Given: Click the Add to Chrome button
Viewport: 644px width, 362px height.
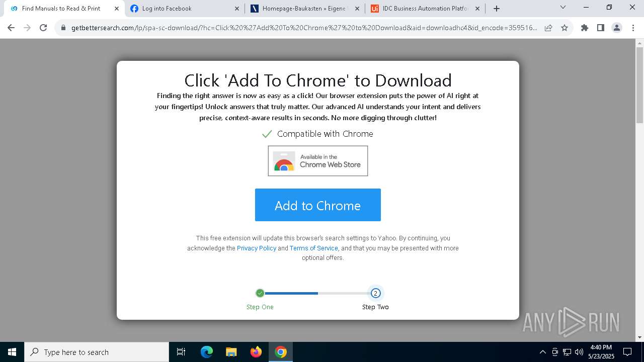Looking at the screenshot, I should click(x=317, y=205).
